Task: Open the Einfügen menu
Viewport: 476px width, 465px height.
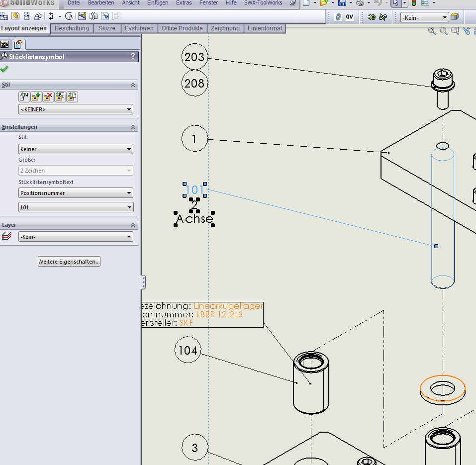Action: 158,3
